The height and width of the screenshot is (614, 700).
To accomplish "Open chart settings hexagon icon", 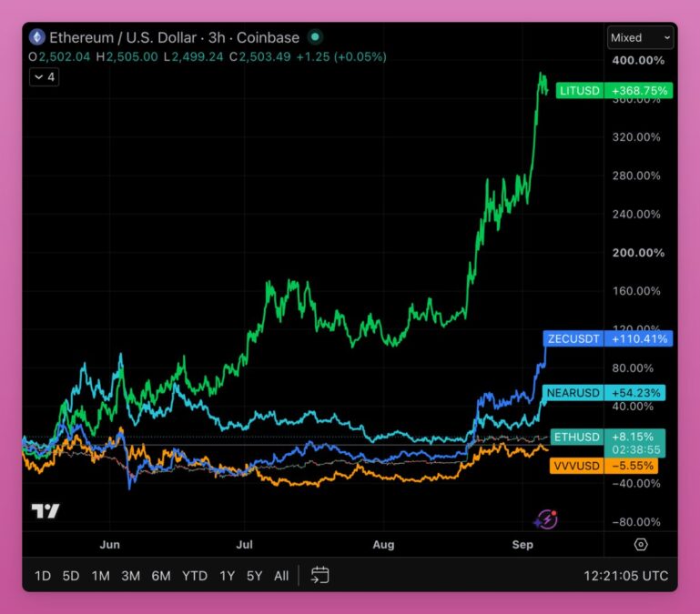I will 641,544.
